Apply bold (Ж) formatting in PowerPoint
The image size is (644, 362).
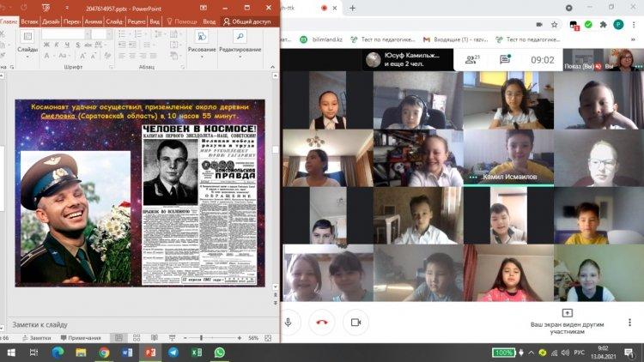pyautogui.click(x=46, y=45)
